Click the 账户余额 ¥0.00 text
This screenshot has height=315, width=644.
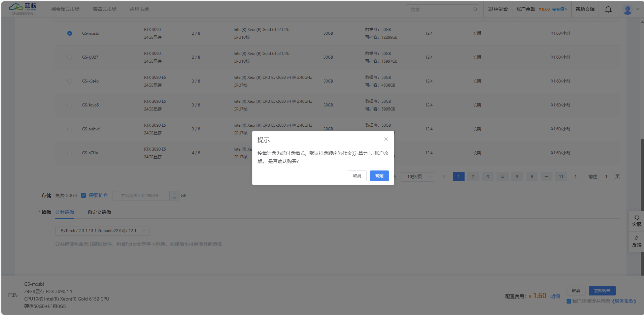pyautogui.click(x=533, y=9)
